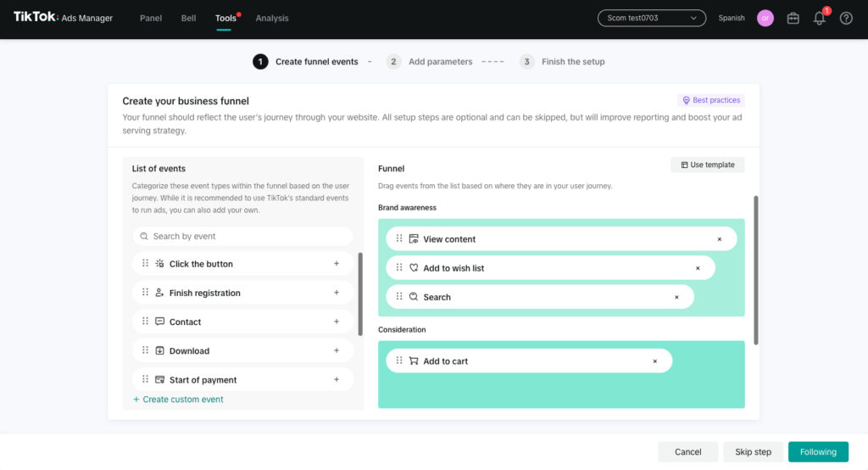The height and width of the screenshot is (470, 868).
Task: Click the user avatar icon
Action: (x=765, y=19)
